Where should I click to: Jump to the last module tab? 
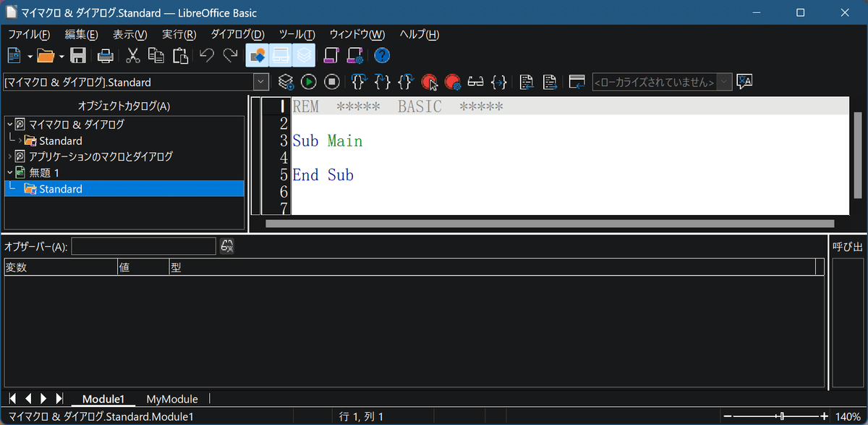tap(59, 398)
